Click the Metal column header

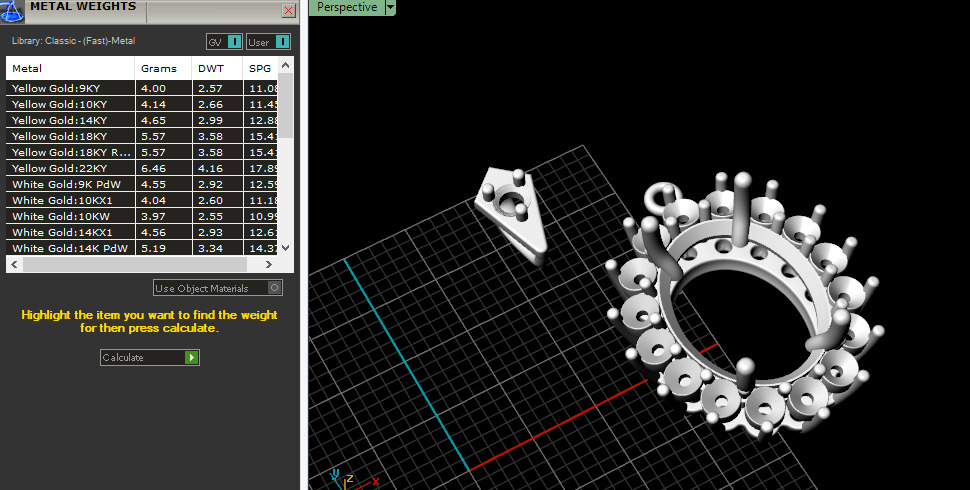(x=70, y=68)
